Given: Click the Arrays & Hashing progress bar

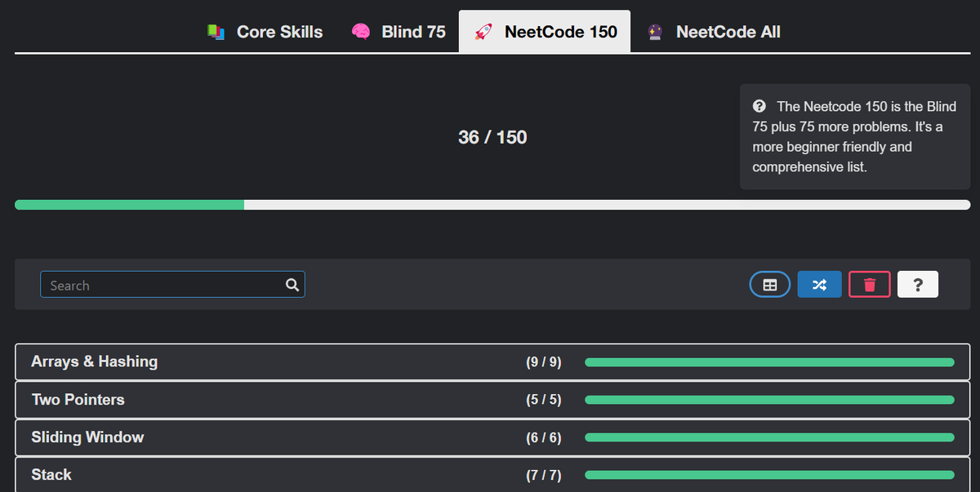Looking at the screenshot, I should click(x=769, y=362).
